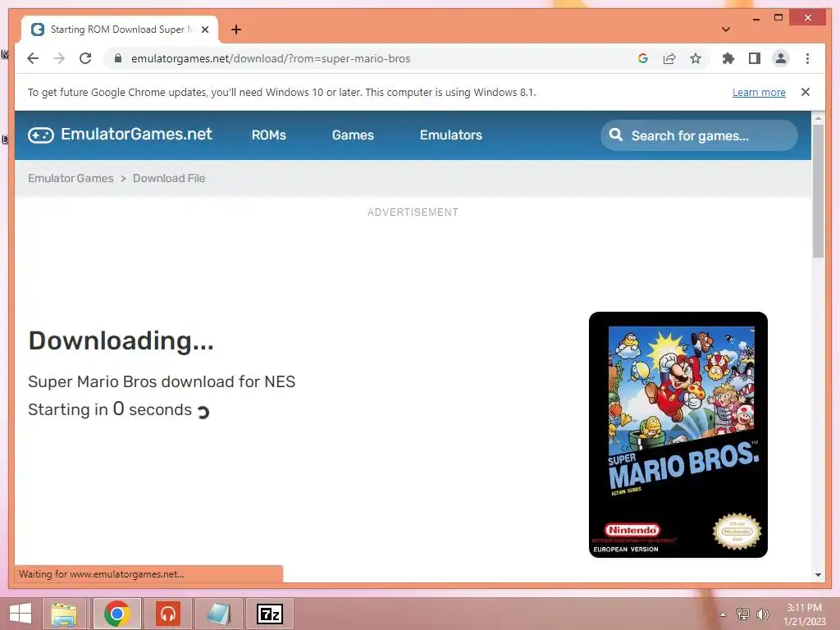The image size is (840, 630).
Task: Click the Google icon in the address bar
Action: point(643,58)
